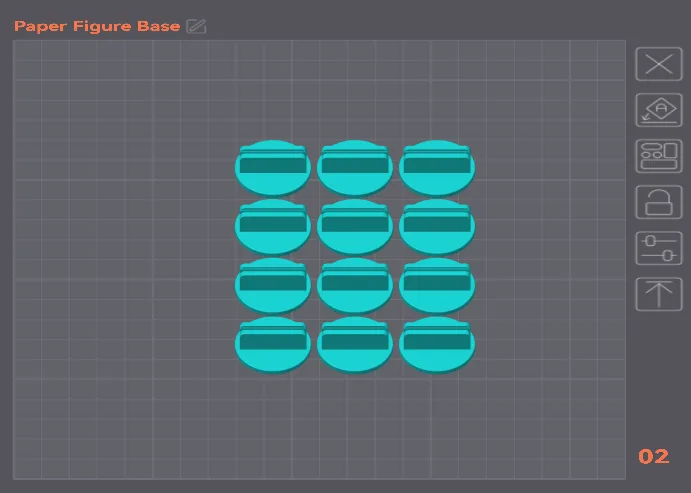
Task: Select the top-middle figure base model
Action: [x=355, y=167]
